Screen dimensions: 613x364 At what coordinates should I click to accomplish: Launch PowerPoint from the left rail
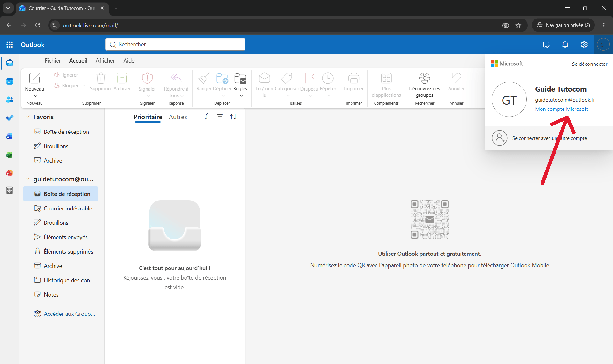click(x=10, y=173)
